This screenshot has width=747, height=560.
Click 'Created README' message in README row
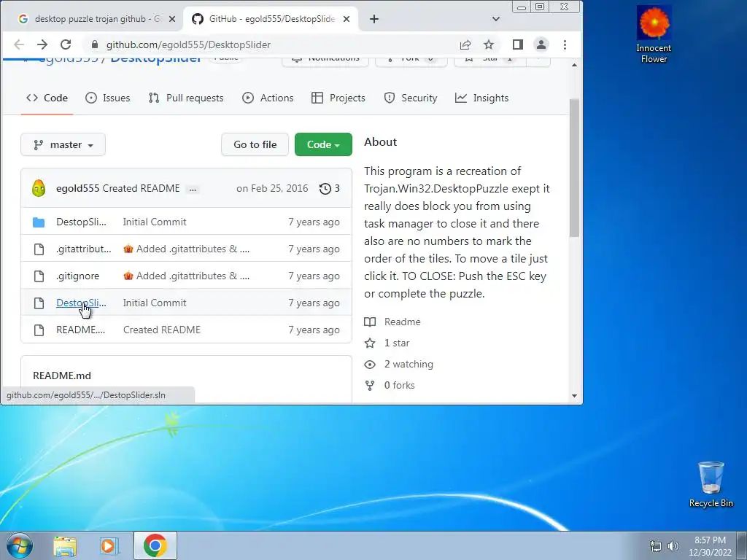click(162, 330)
